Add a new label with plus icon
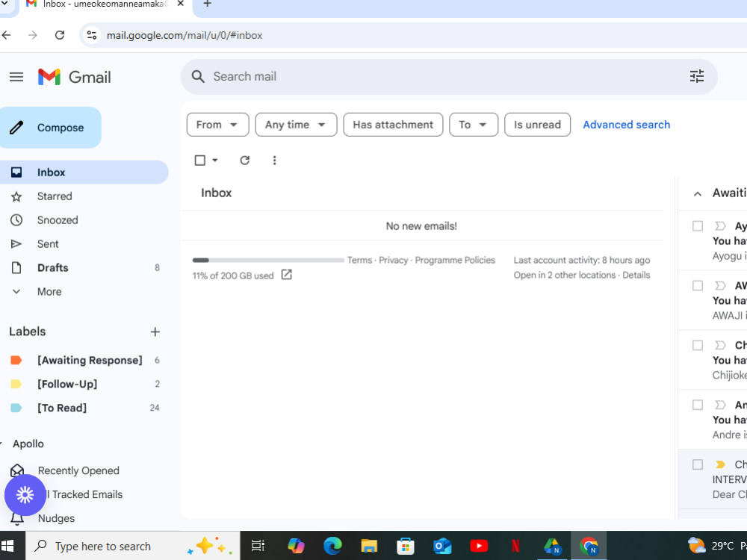Image resolution: width=747 pixels, height=560 pixels. pos(155,332)
